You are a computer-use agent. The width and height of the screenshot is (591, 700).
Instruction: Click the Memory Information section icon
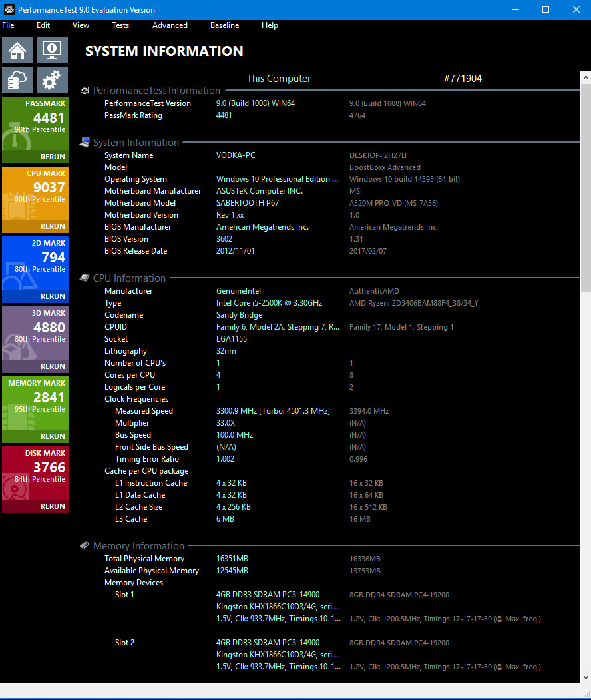pos(85,545)
